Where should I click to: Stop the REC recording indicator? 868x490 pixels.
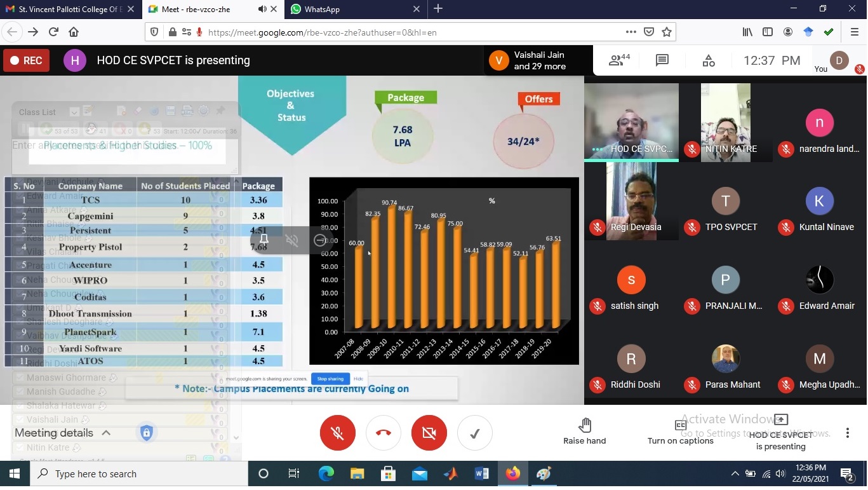pos(27,60)
